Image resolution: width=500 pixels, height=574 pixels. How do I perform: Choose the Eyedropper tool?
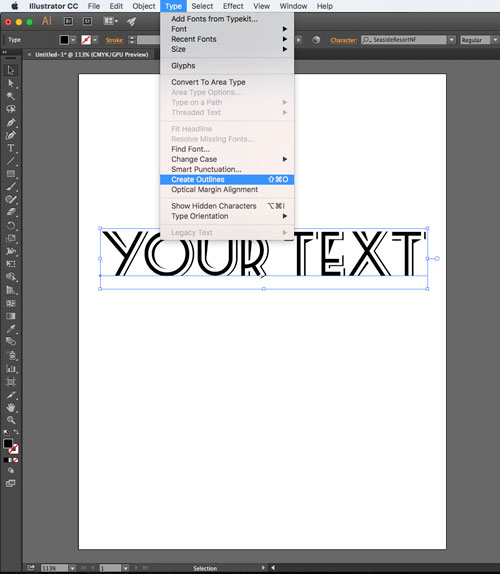(x=11, y=329)
